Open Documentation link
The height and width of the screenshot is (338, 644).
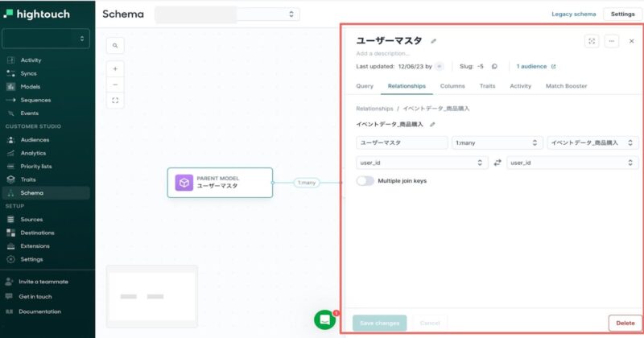pyautogui.click(x=39, y=311)
